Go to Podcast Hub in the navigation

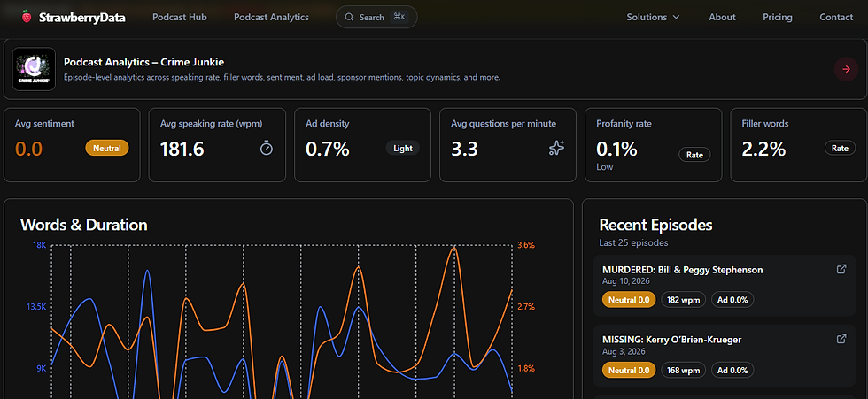coord(179,17)
